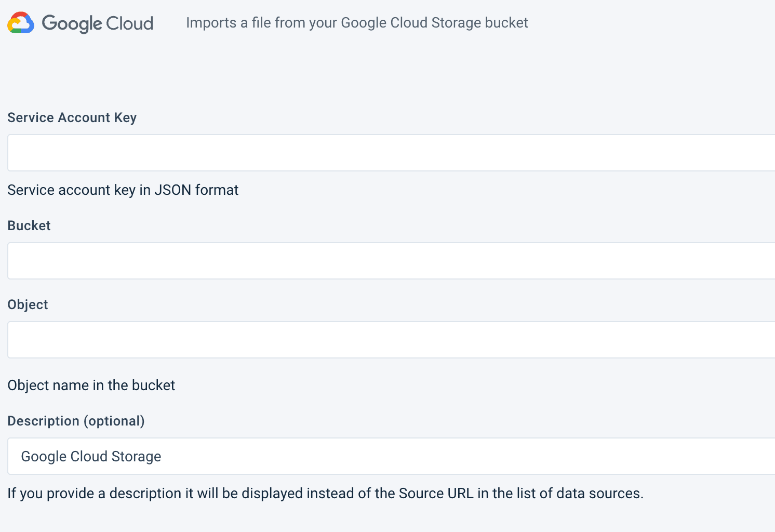Click the hint about Source URL display

pyautogui.click(x=325, y=494)
